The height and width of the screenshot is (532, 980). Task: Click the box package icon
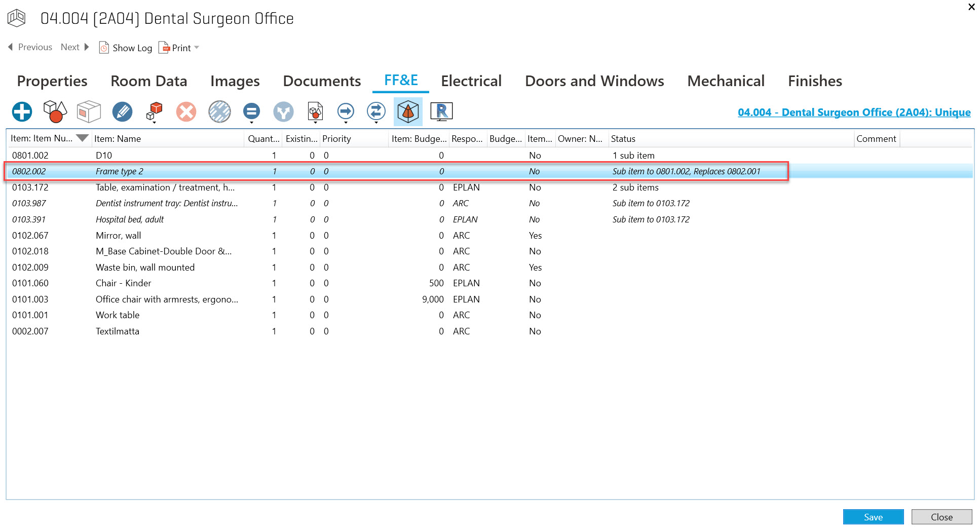(89, 111)
